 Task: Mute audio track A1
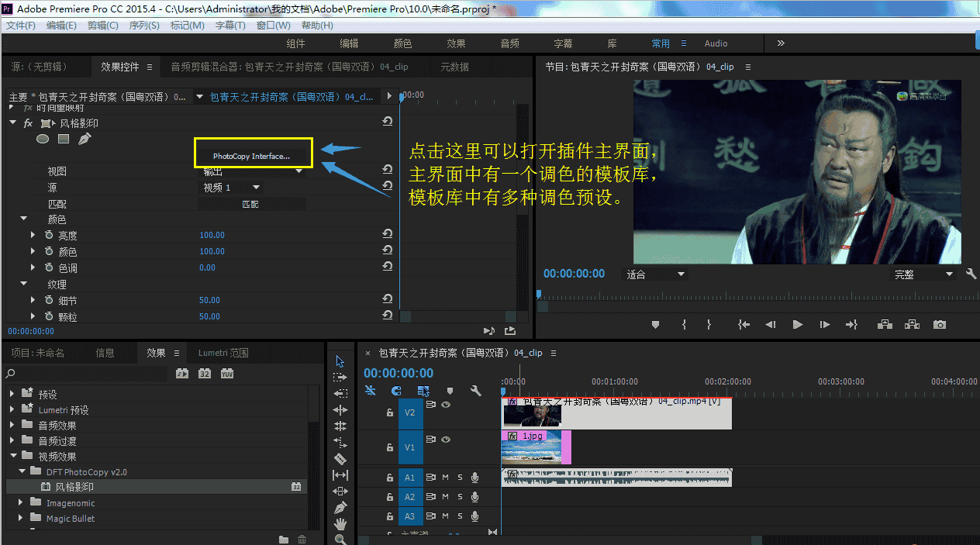coord(444,478)
